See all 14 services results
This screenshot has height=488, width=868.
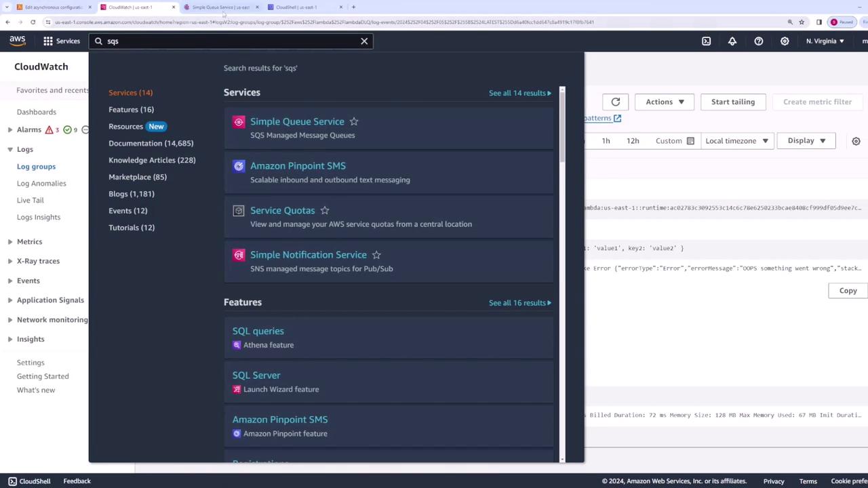click(519, 93)
